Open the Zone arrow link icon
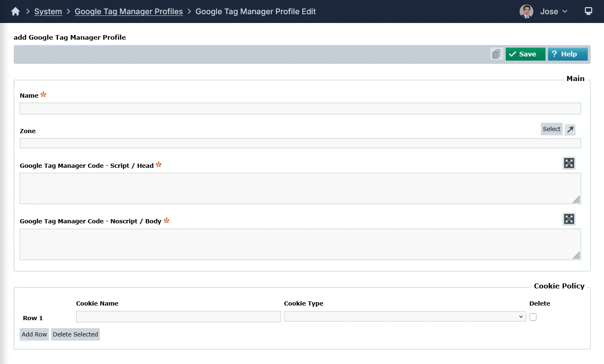This screenshot has height=364, width=604. click(570, 129)
